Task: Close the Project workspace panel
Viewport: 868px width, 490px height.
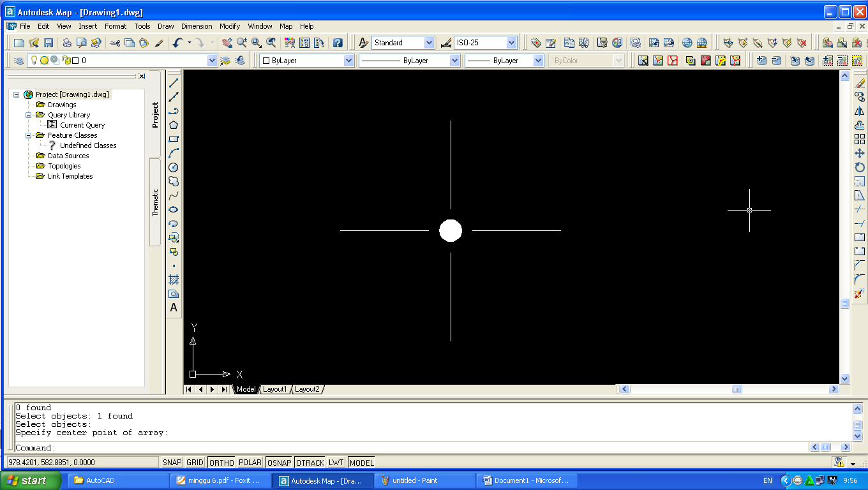Action: [x=142, y=77]
